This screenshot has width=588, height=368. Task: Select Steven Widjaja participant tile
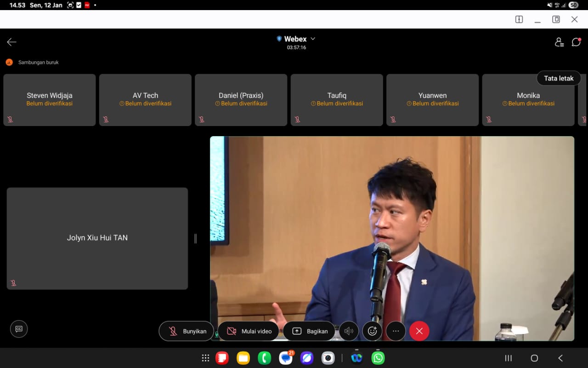point(50,100)
